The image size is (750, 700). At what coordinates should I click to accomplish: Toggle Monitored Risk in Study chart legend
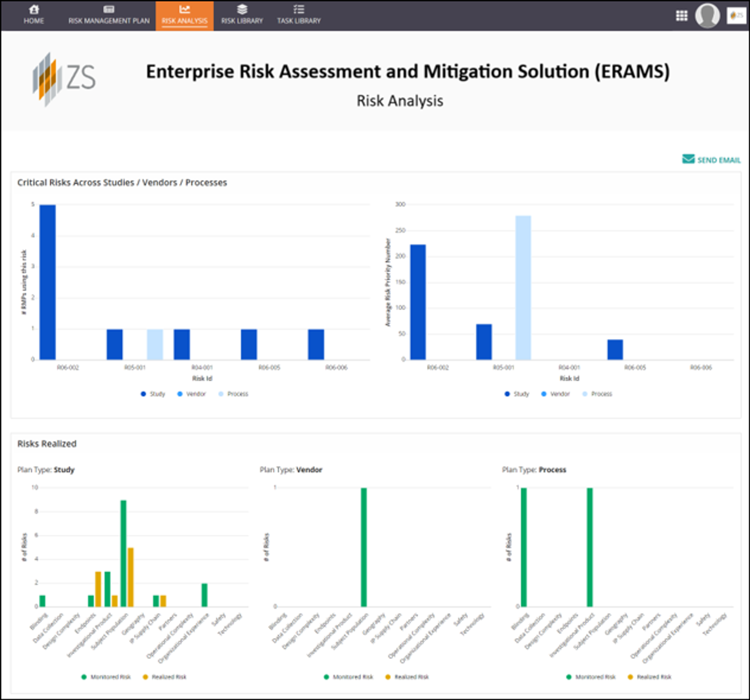(106, 677)
